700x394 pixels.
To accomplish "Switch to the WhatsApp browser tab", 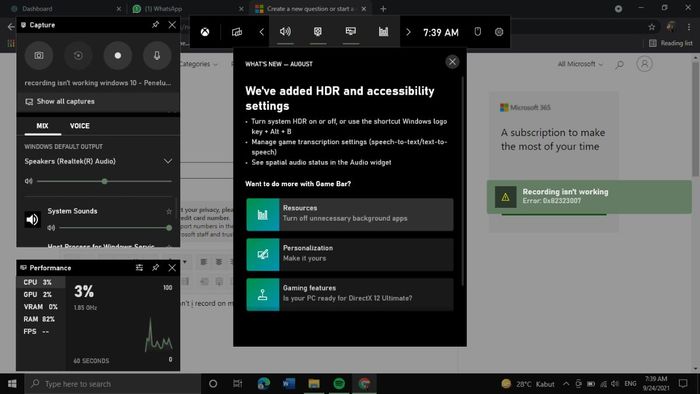I will pyautogui.click(x=188, y=8).
